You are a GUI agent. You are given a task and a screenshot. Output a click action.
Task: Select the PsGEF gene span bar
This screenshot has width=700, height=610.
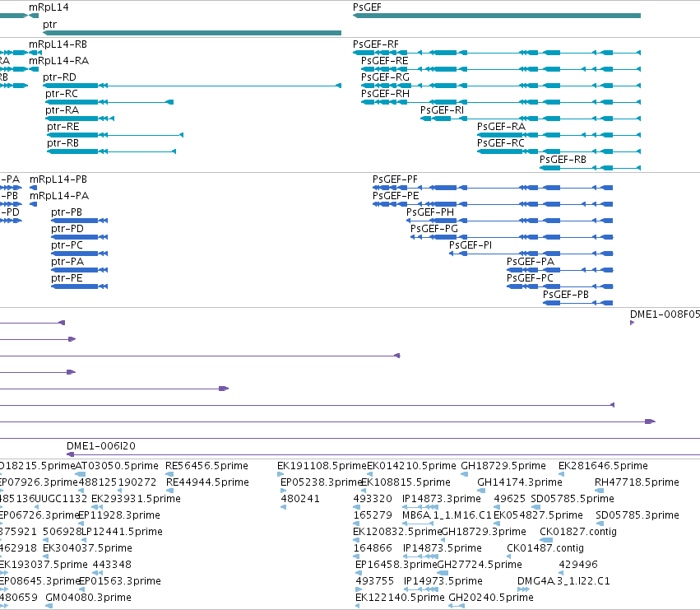click(497, 16)
